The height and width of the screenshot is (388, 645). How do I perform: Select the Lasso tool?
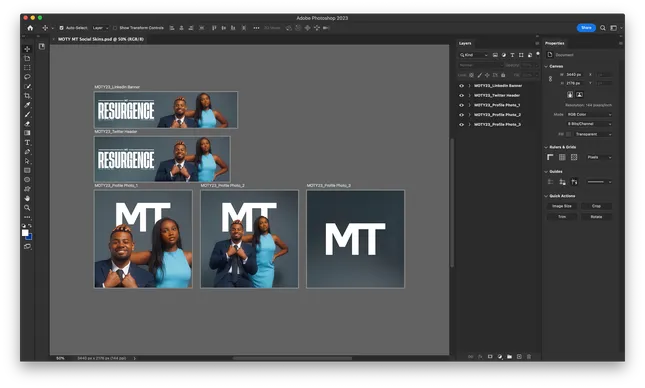tap(27, 77)
